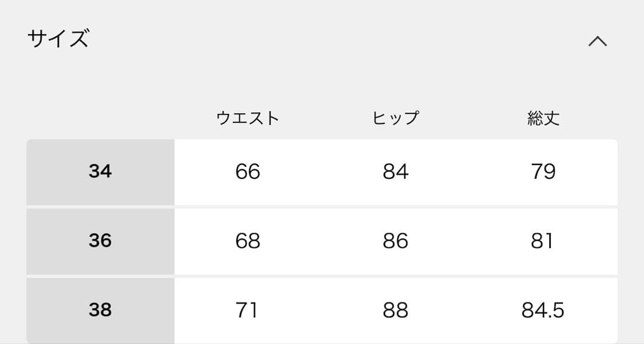Select the 総丈 column header
Screen dimensions: 644x344
tap(543, 118)
